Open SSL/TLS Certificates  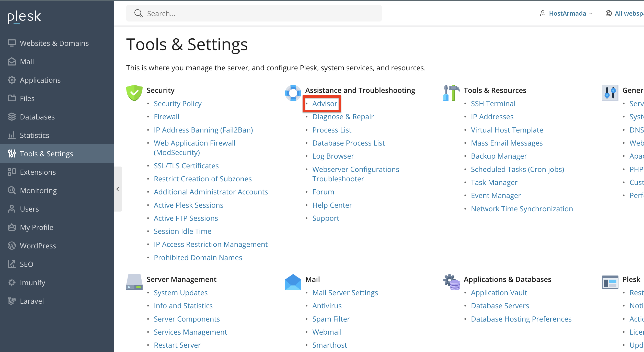[x=186, y=166]
